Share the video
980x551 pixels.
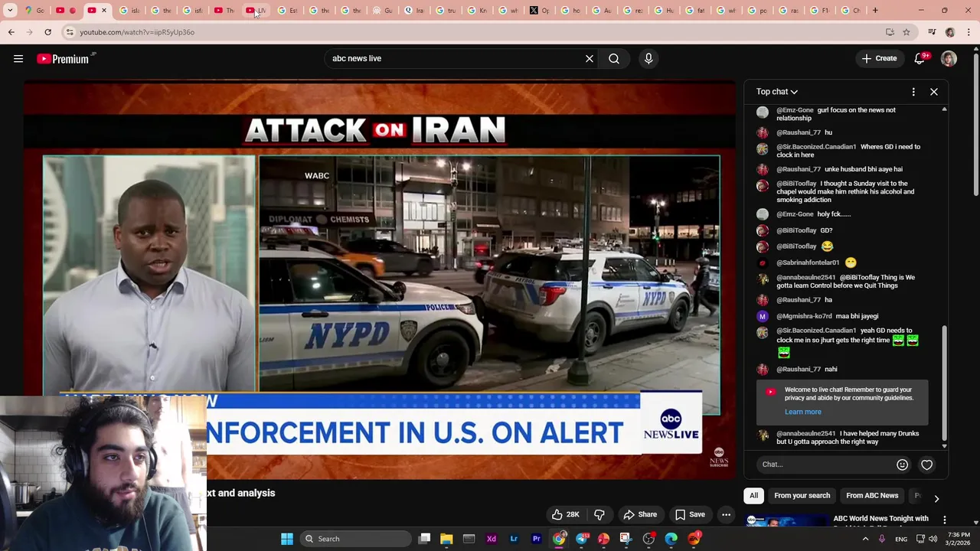640,514
